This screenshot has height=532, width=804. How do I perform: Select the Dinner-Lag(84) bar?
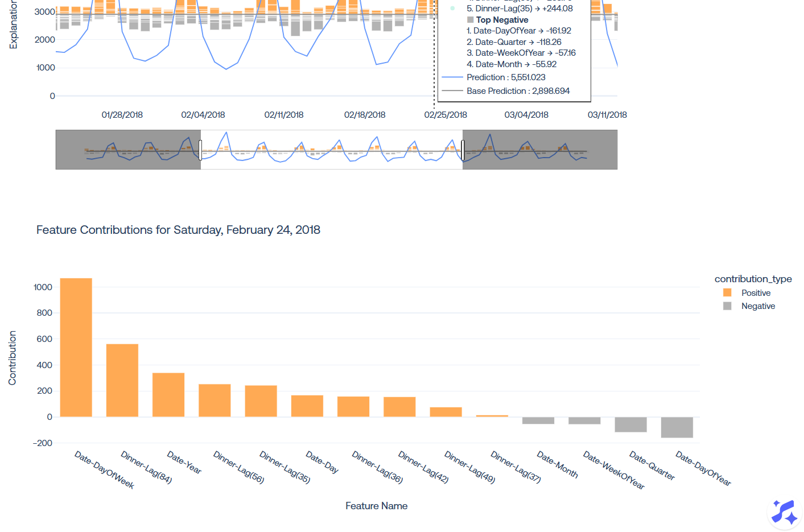(122, 380)
